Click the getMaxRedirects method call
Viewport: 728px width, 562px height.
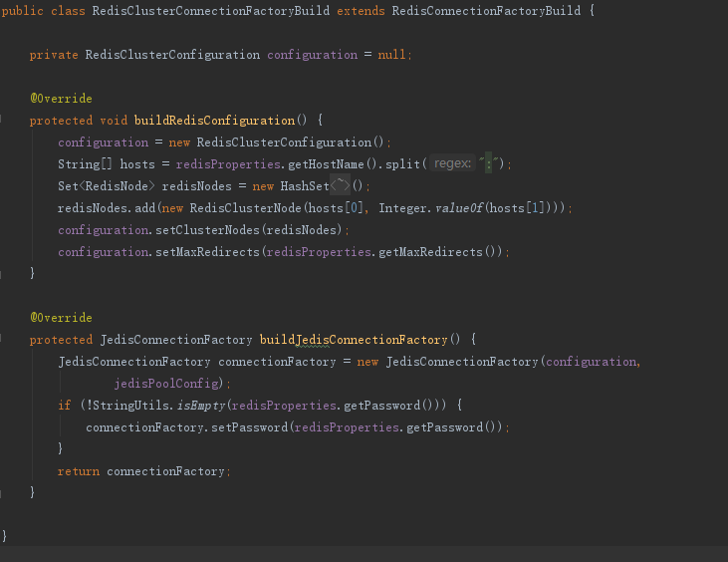(430, 252)
